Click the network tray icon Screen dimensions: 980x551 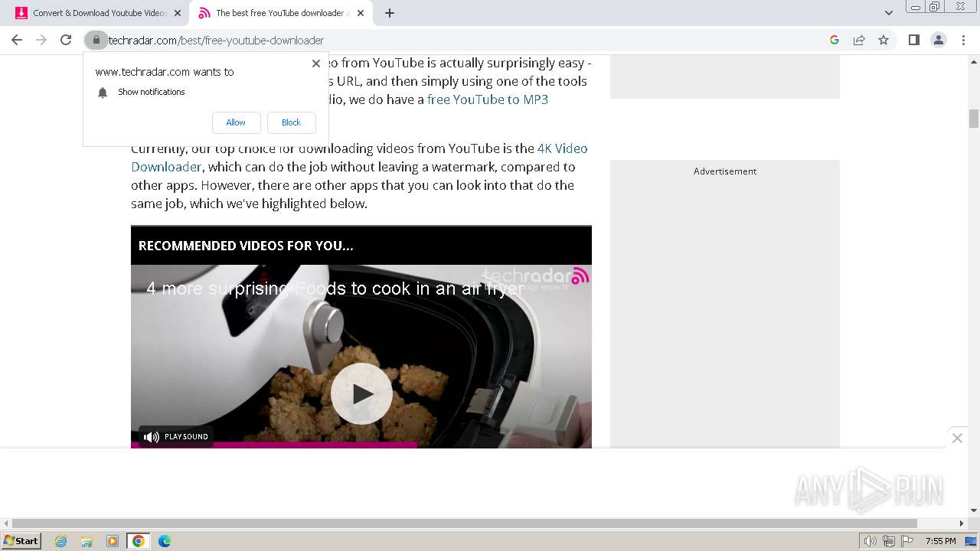[889, 541]
